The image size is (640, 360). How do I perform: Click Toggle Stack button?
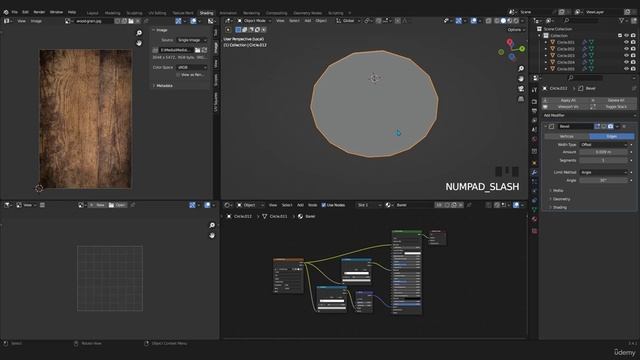[x=613, y=107]
